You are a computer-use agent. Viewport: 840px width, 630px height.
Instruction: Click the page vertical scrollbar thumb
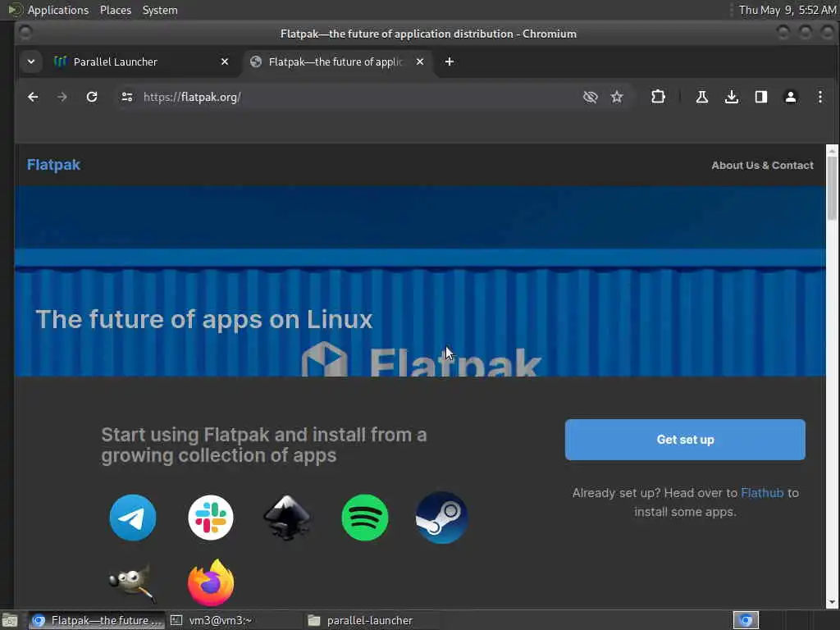[832, 188]
